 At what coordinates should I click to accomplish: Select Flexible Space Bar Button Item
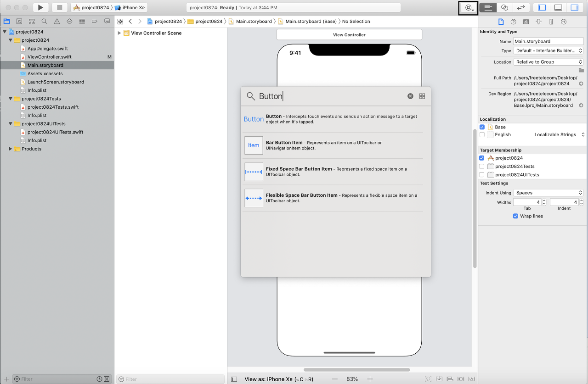click(333, 198)
